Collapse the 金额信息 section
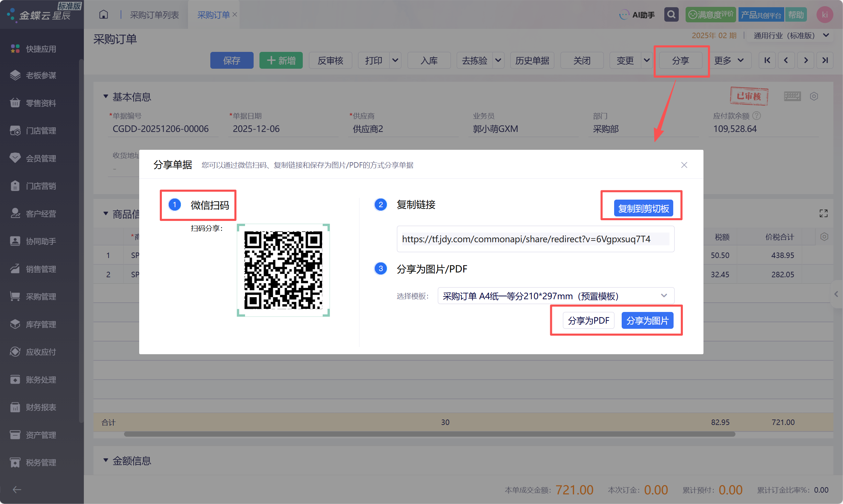The image size is (843, 504). [x=106, y=460]
